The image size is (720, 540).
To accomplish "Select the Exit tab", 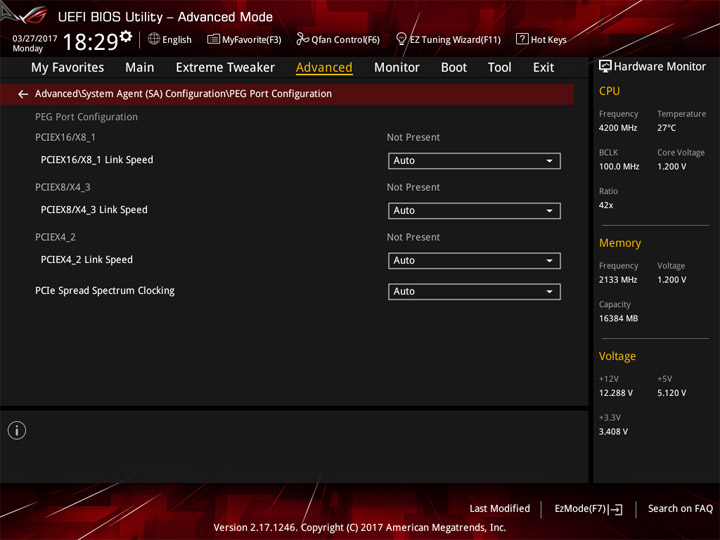I will pyautogui.click(x=543, y=68).
